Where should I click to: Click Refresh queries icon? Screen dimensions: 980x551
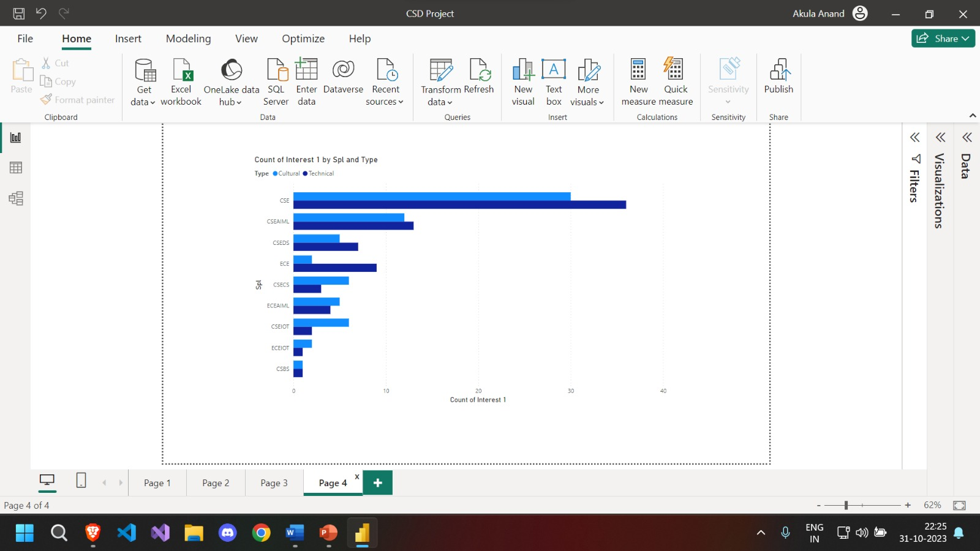(x=480, y=70)
